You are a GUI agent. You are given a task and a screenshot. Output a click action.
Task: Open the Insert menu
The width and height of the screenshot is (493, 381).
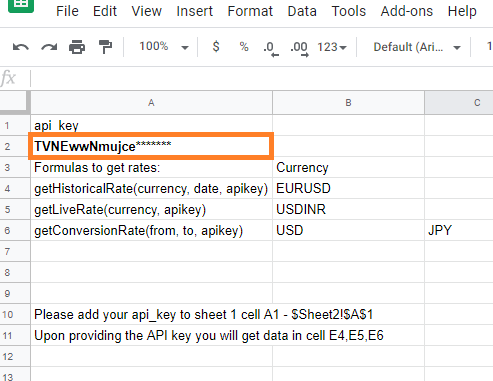pyautogui.click(x=194, y=11)
